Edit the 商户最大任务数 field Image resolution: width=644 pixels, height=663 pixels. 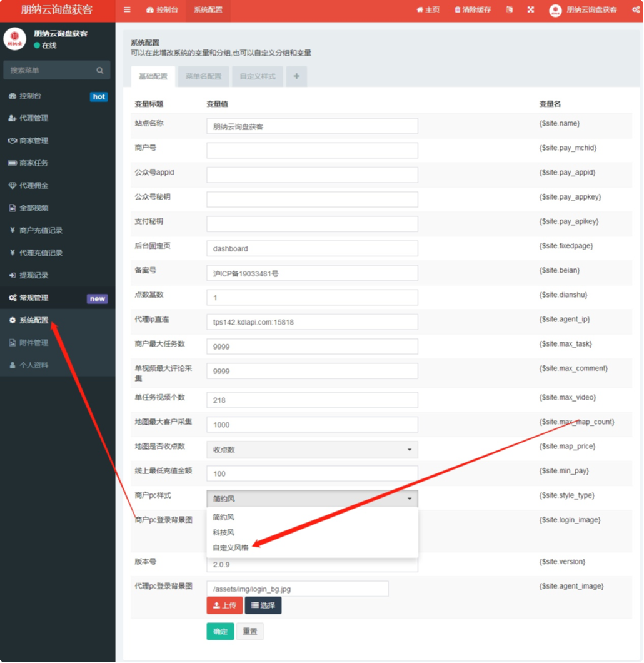[x=312, y=347]
